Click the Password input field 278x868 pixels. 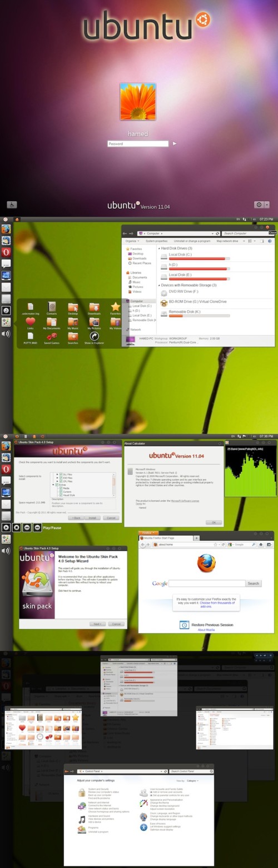click(x=138, y=143)
